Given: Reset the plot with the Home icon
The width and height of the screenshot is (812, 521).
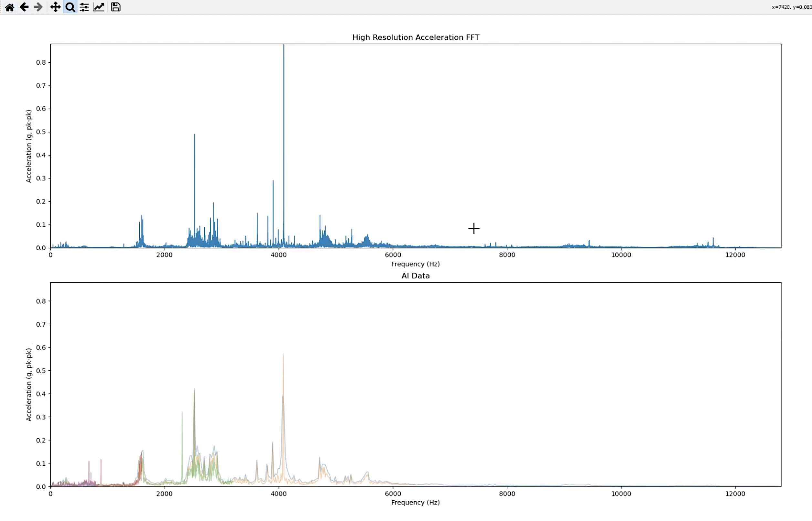Looking at the screenshot, I should pyautogui.click(x=9, y=7).
